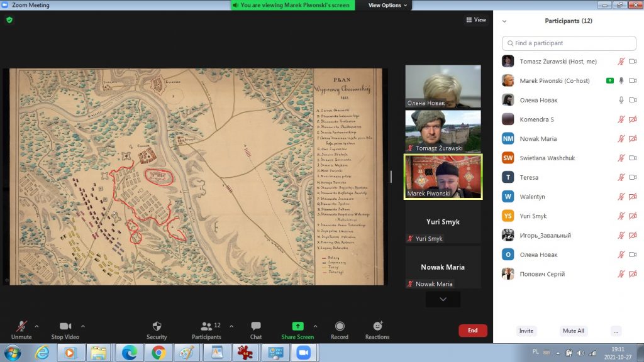Open the Security shield icon
Viewport: 644px width, 362px height.
157,327
